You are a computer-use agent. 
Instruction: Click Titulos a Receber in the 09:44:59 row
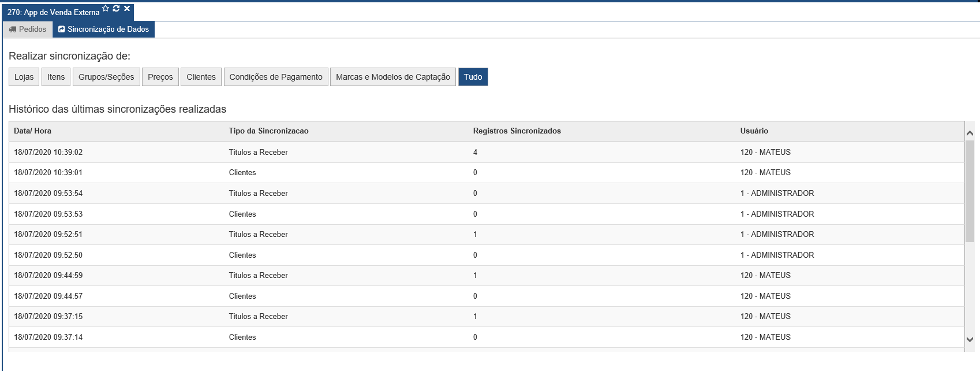point(258,276)
